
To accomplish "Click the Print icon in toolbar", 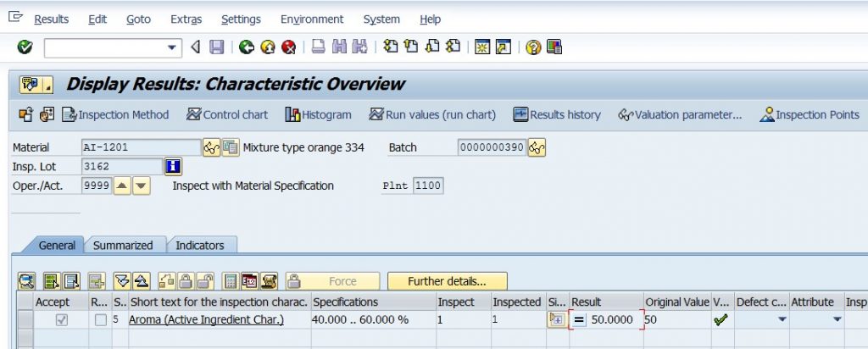I will (319, 47).
